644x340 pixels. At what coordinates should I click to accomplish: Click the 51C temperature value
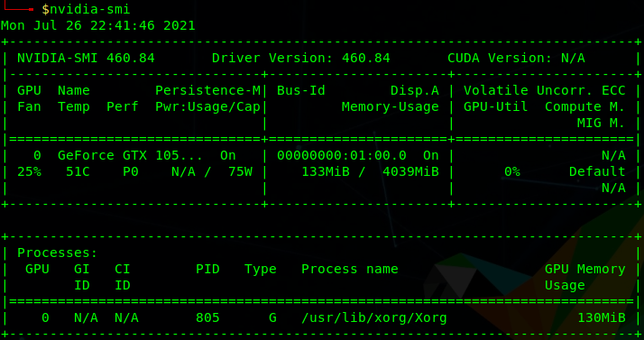(x=78, y=172)
